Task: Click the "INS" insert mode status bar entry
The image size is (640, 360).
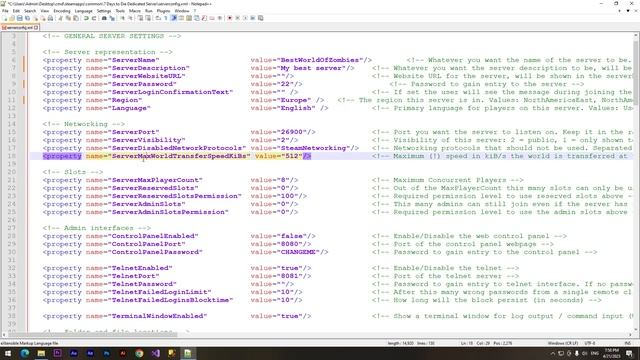Action: (628, 343)
